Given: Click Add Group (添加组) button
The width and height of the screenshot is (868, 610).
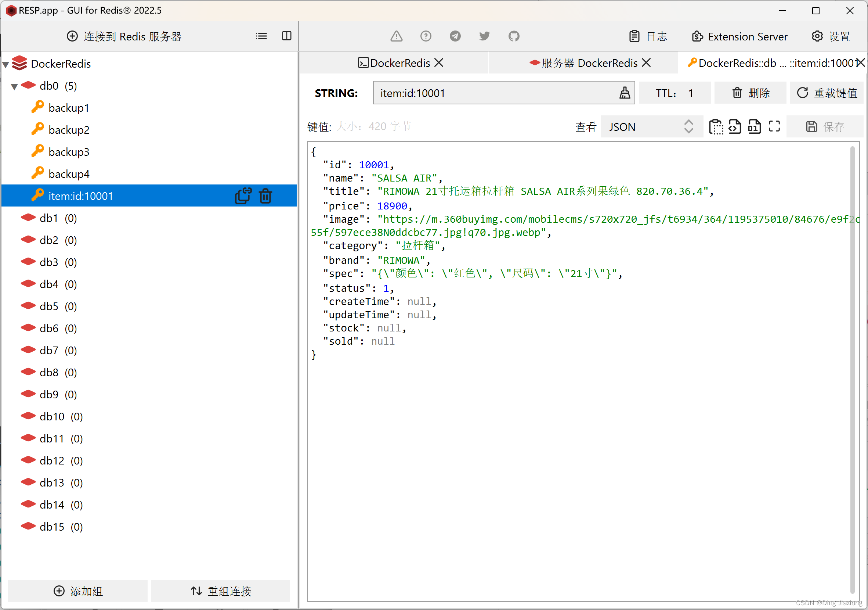Looking at the screenshot, I should point(78,591).
